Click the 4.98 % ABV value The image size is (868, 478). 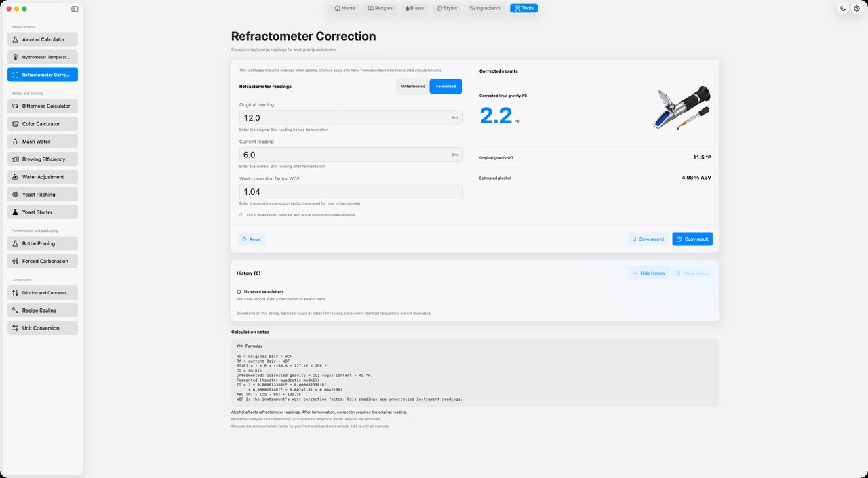pyautogui.click(x=696, y=178)
